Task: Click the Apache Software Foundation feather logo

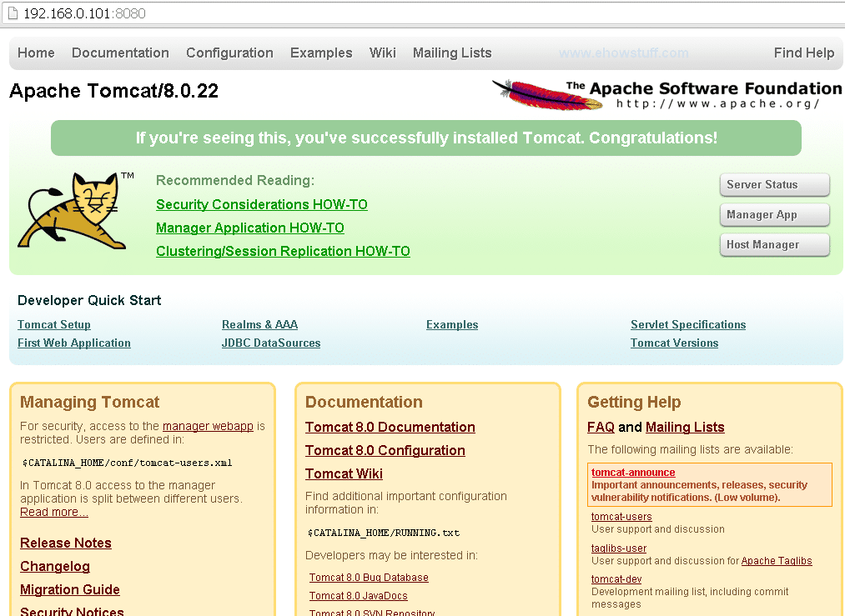Action: tap(546, 94)
